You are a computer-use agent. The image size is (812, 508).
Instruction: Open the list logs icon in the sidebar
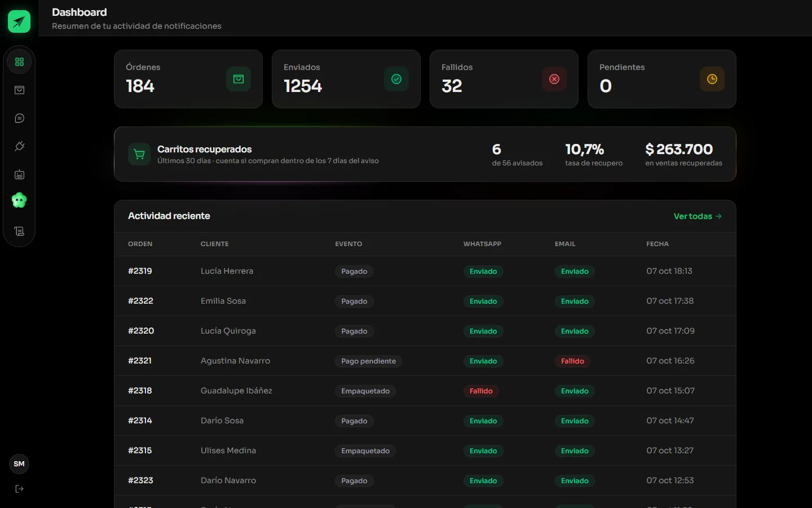coord(19,231)
